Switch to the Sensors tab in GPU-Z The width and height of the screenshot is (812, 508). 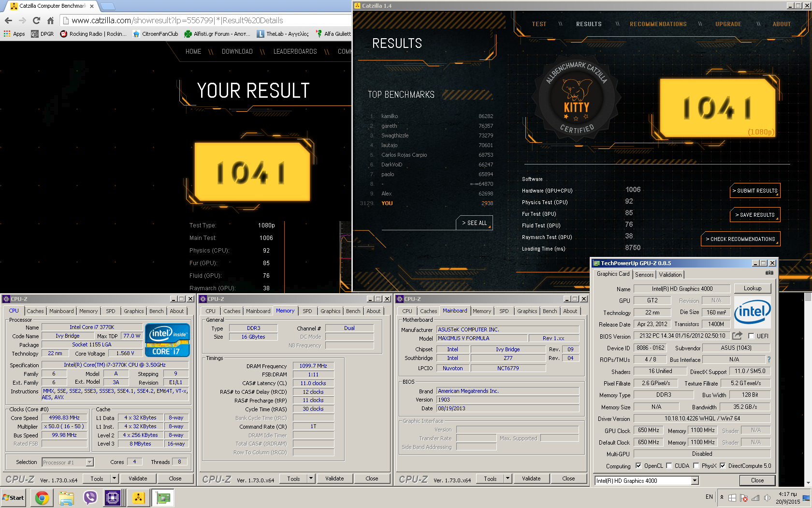pyautogui.click(x=644, y=274)
